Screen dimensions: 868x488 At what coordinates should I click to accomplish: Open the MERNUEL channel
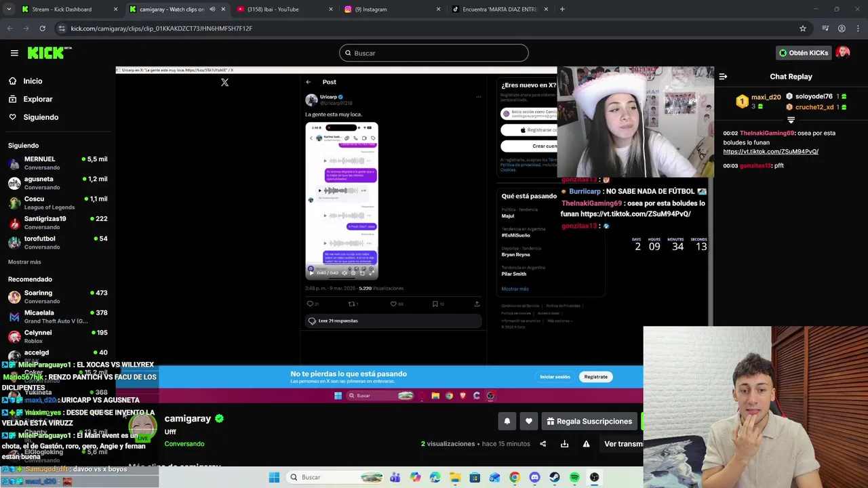(x=58, y=163)
